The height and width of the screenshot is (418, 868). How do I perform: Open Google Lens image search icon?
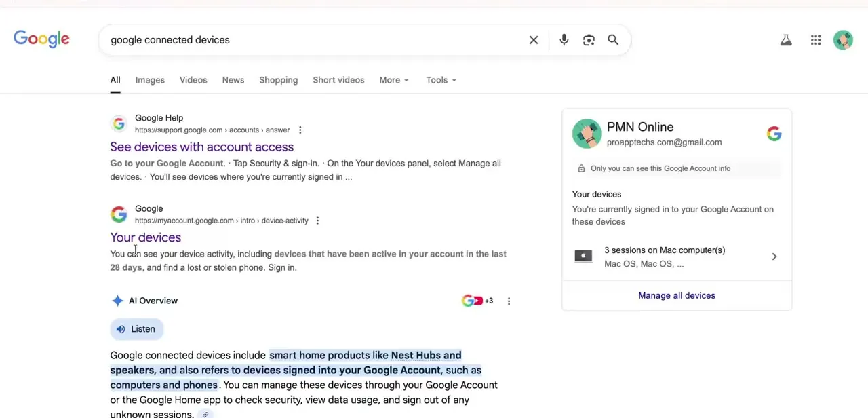[589, 40]
